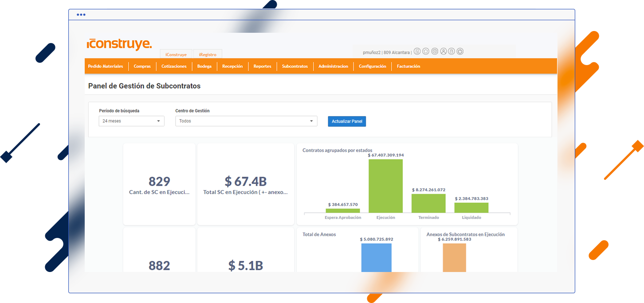
Task: Click the green Ejecución bar in chart
Action: tap(385, 186)
